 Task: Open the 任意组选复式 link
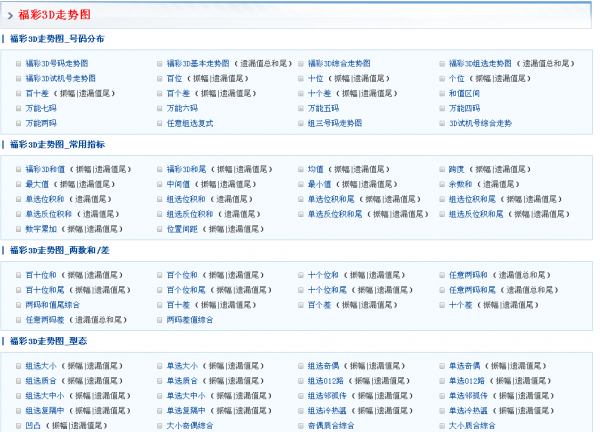coord(190,123)
